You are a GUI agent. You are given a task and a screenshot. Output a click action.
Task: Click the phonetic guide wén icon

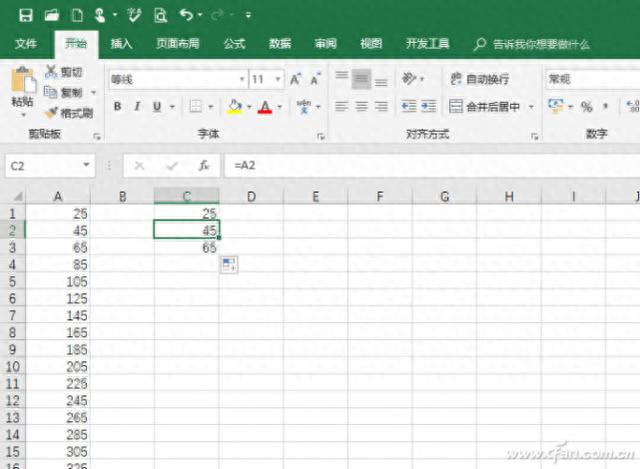304,107
